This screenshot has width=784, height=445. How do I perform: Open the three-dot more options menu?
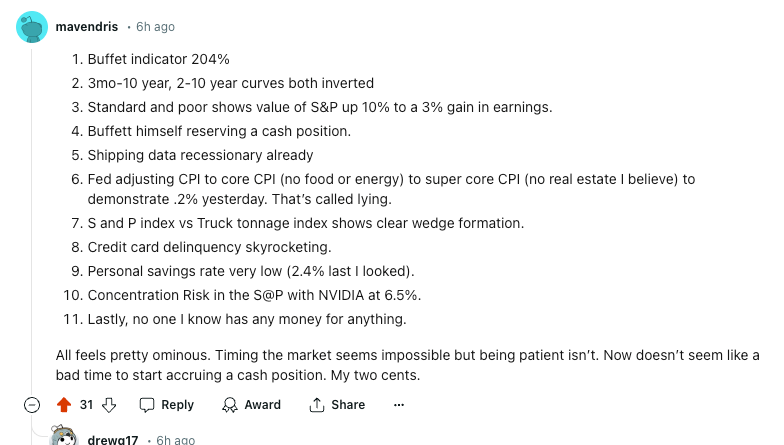tap(399, 405)
